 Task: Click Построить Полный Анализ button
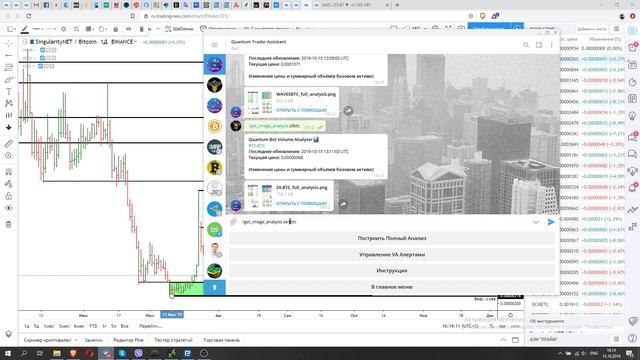[392, 238]
